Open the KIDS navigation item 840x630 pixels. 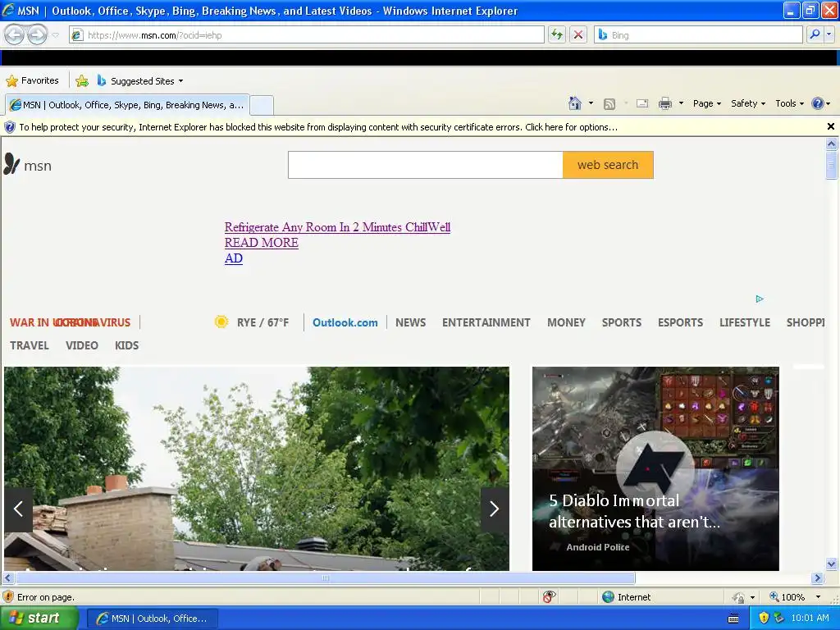pyautogui.click(x=126, y=345)
